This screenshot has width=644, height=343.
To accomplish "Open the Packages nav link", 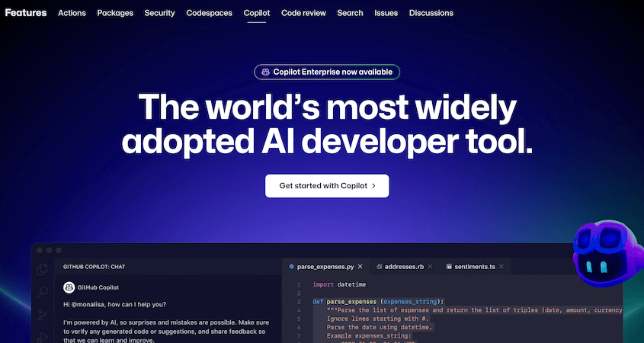I will [x=115, y=13].
